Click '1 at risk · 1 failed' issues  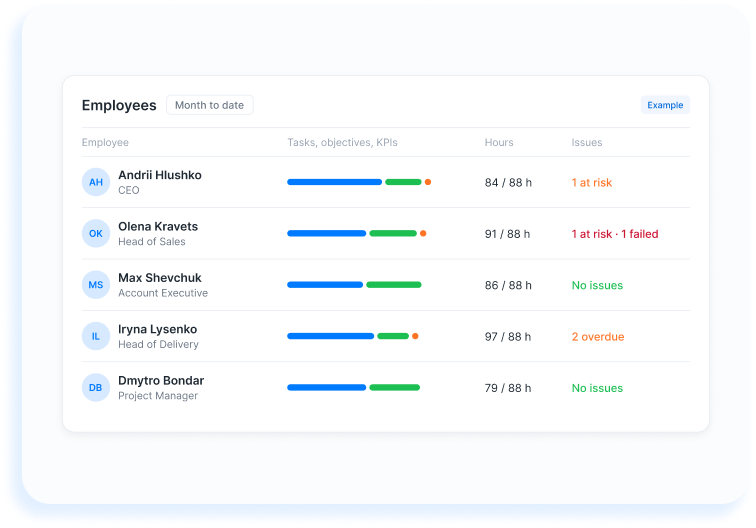[615, 234]
